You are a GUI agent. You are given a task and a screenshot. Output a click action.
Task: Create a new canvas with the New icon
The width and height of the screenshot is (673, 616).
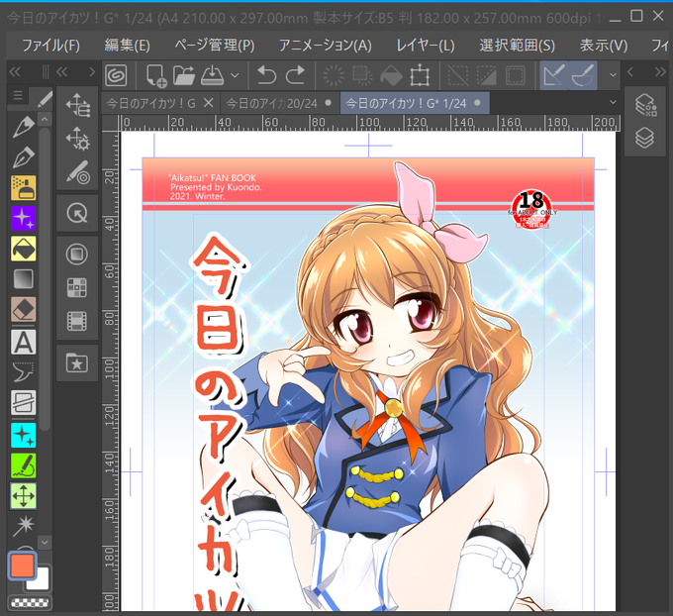tap(156, 75)
